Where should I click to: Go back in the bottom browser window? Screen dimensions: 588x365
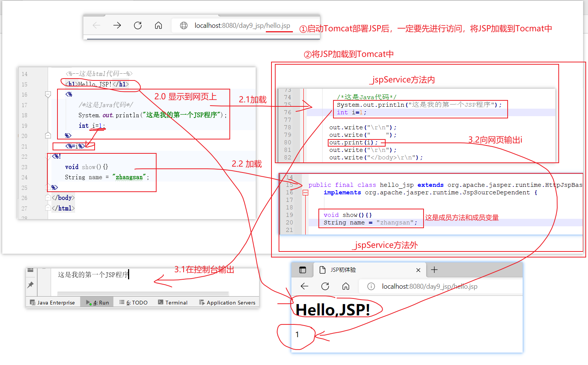tap(305, 286)
